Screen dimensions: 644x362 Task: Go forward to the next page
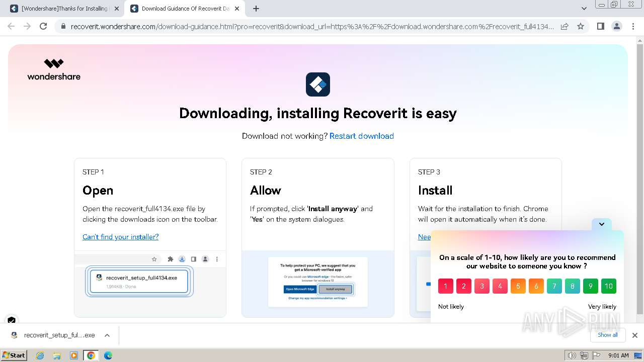[27, 26]
